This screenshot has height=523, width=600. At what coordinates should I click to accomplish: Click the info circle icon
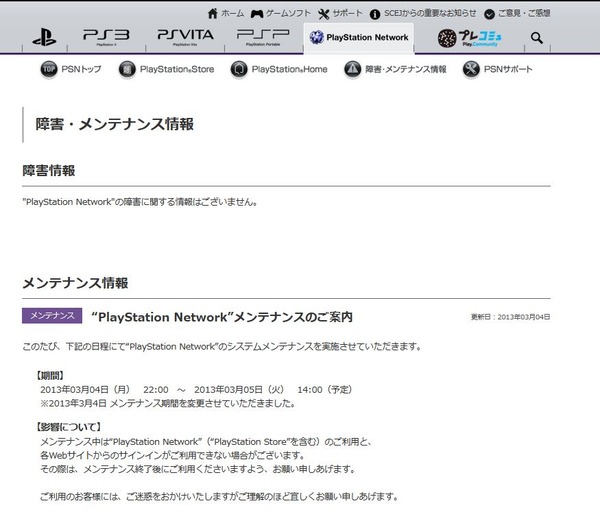coord(375,15)
